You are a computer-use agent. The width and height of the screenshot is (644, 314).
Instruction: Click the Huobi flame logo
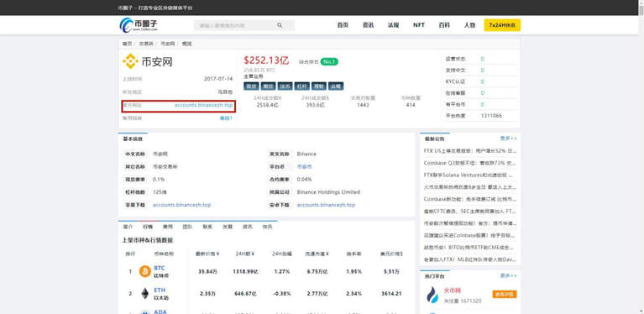(x=432, y=295)
